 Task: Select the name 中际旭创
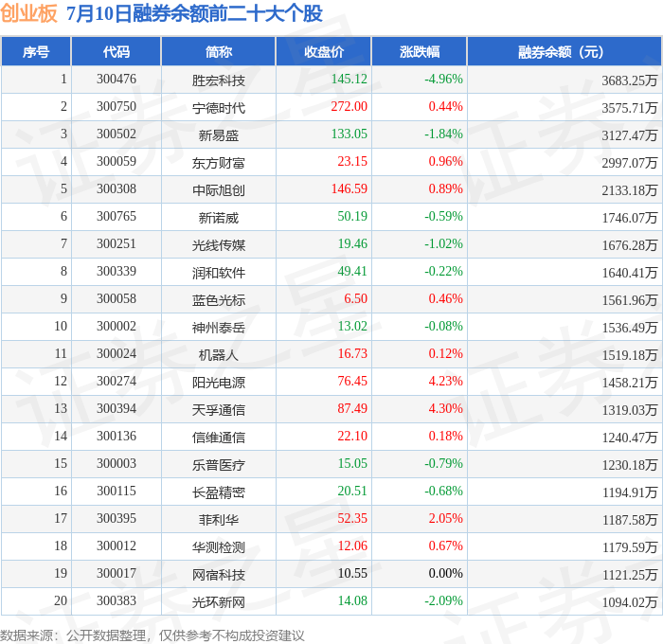pos(219,190)
